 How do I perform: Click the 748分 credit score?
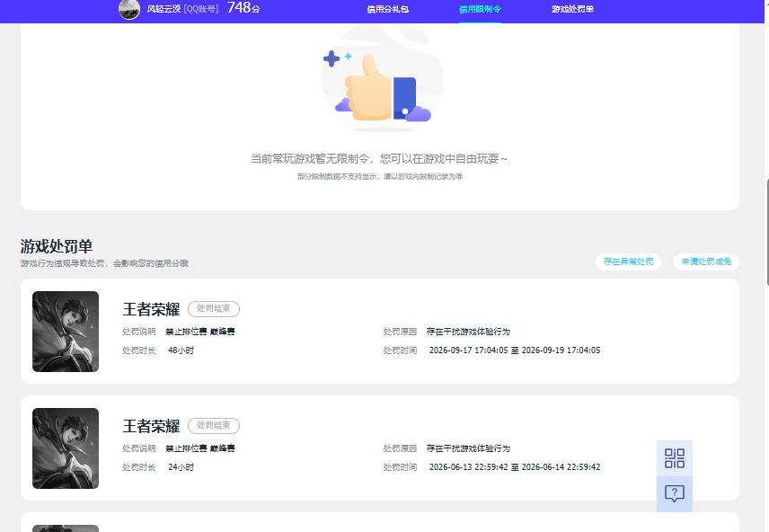point(243,8)
